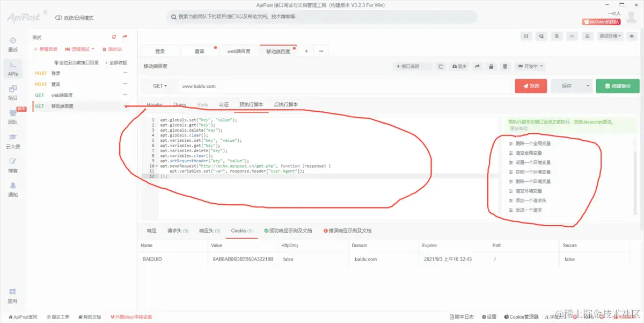This screenshot has height=323, width=644.
Task: Open the GET method dropdown
Action: click(160, 86)
